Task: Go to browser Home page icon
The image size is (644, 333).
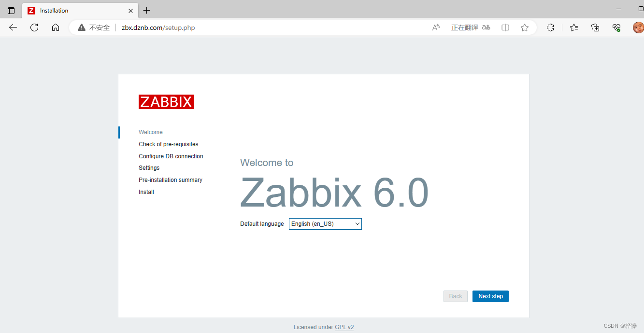Action: pos(56,28)
